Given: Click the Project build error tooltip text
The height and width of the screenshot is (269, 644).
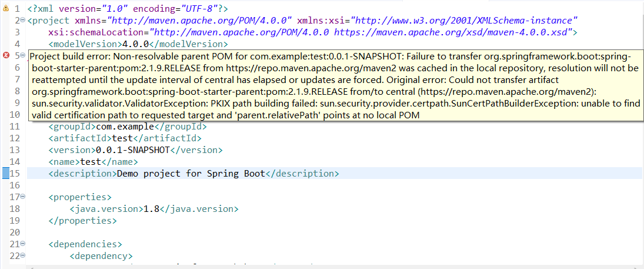Looking at the screenshot, I should [336, 85].
